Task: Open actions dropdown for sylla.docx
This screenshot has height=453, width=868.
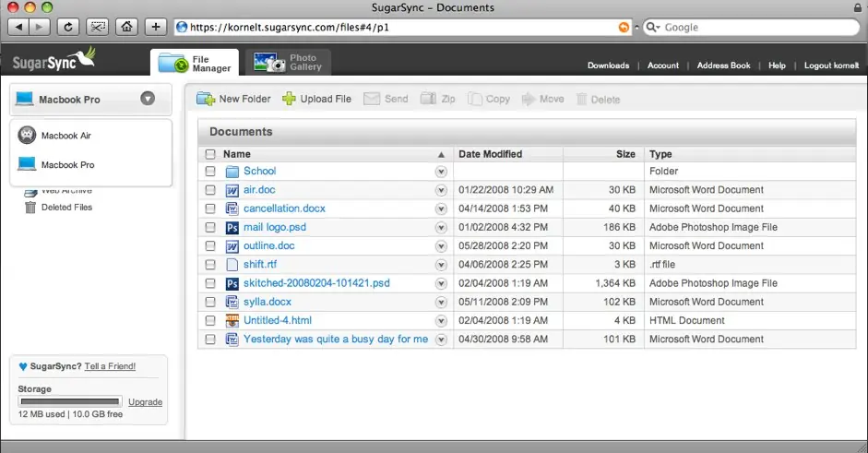Action: click(441, 303)
